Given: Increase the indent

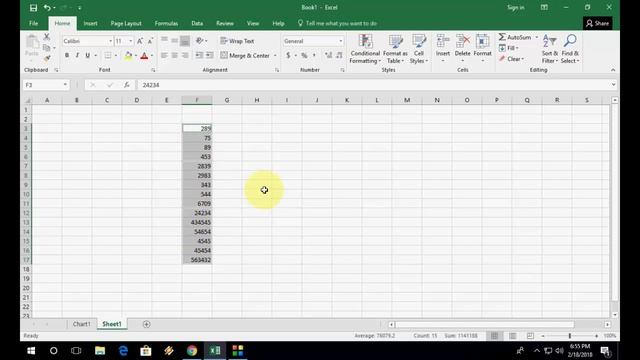Looking at the screenshot, I should pos(209,56).
